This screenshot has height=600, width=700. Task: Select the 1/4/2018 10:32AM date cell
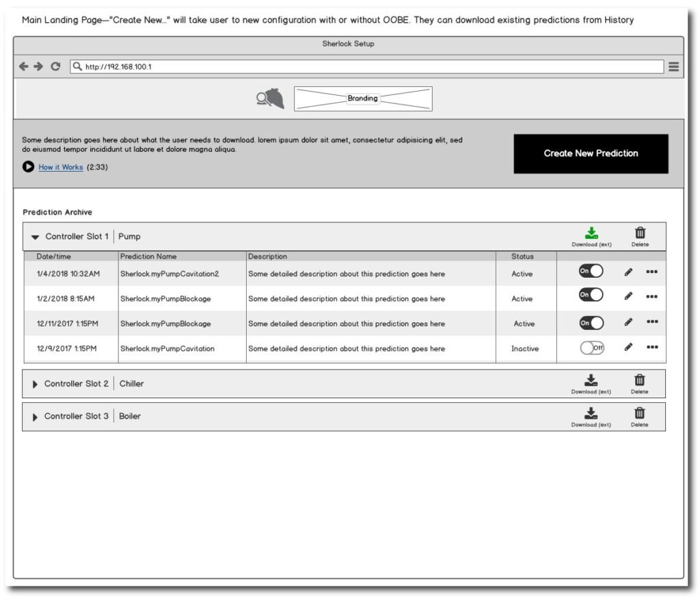pyautogui.click(x=68, y=274)
